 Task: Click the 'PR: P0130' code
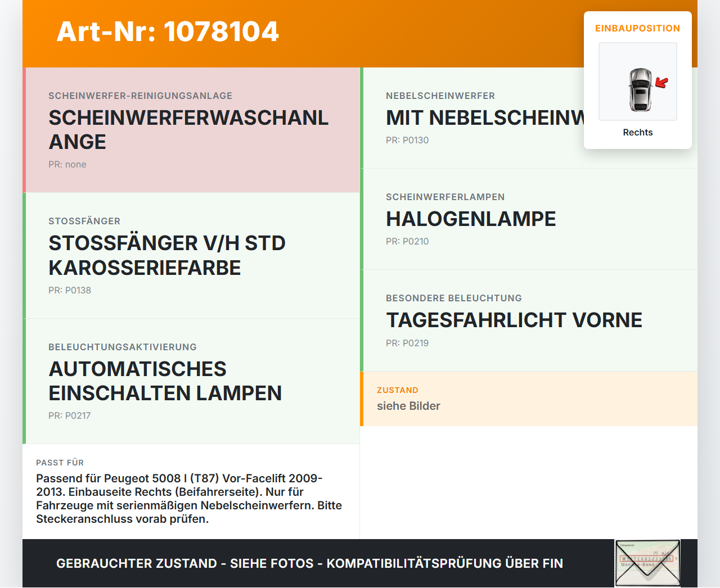pyautogui.click(x=407, y=140)
